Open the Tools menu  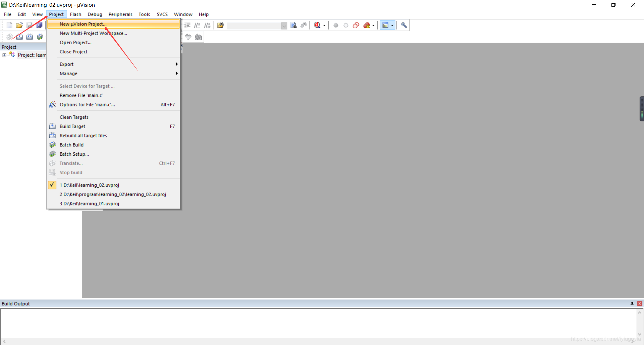point(144,14)
